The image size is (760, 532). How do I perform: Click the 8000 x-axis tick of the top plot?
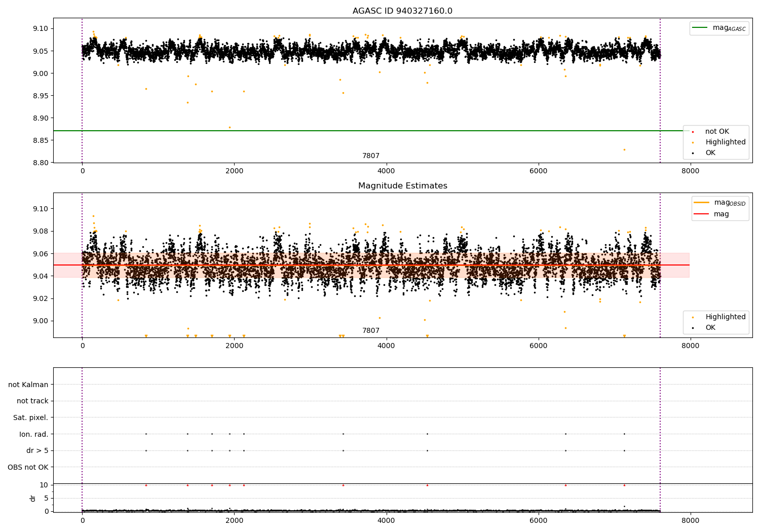tap(690, 171)
